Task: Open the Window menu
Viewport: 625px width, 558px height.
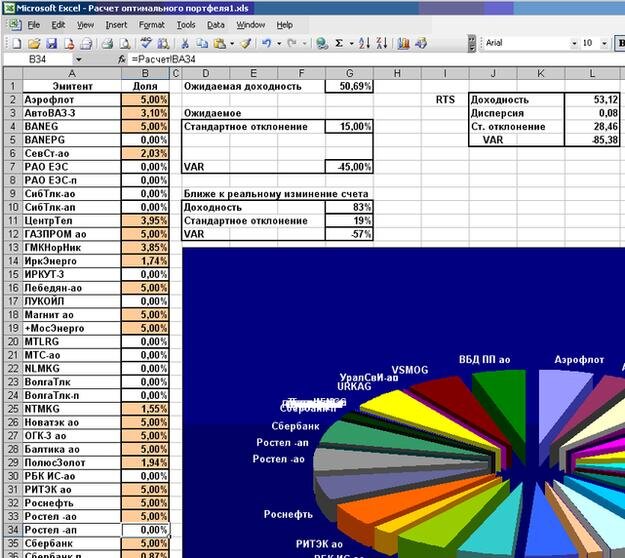Action: 251,25
